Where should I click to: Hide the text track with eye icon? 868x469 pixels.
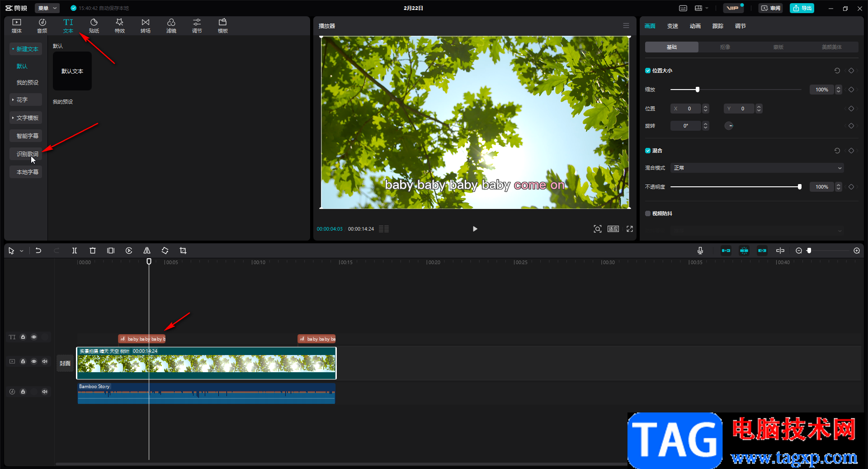click(x=34, y=337)
